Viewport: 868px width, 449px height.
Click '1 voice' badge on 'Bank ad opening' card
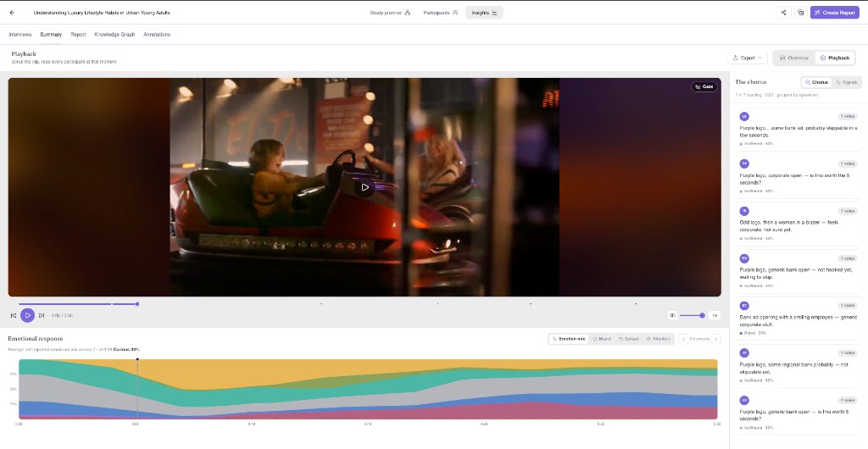click(847, 305)
